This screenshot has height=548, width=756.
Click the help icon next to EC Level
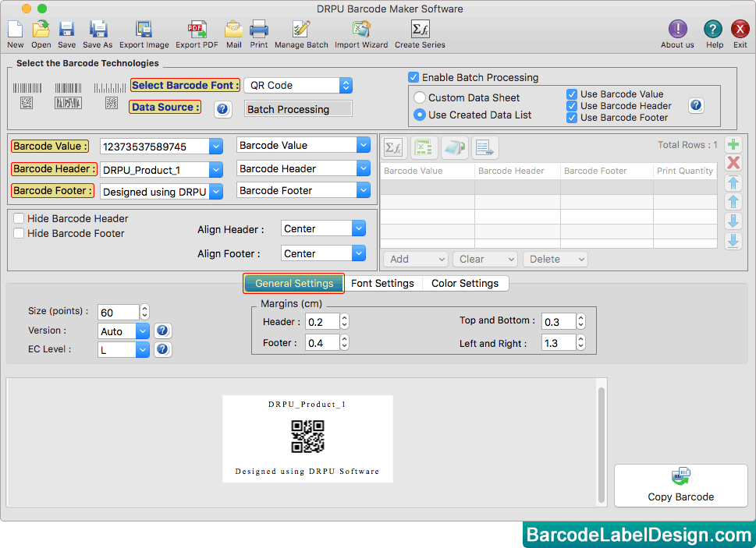[162, 349]
